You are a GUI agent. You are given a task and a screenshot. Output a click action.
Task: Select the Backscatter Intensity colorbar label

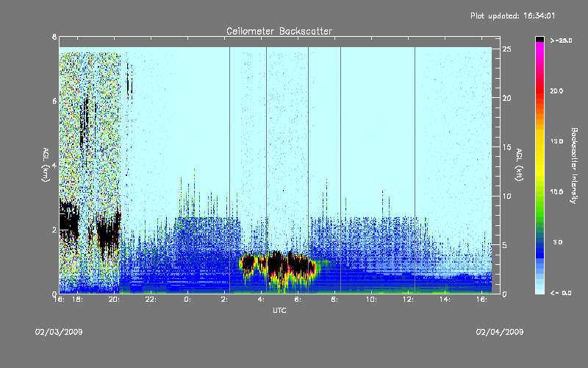tap(574, 166)
